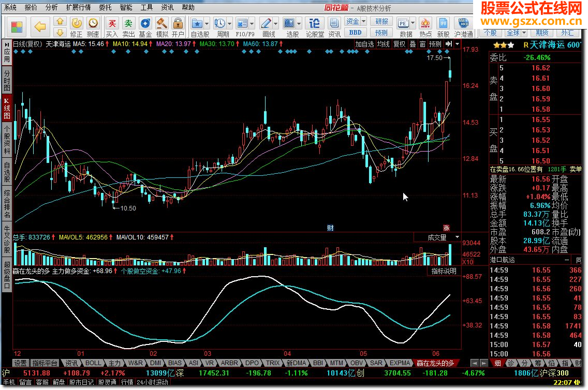Click the 加自选 add-to-watchlist button

[x=364, y=44]
